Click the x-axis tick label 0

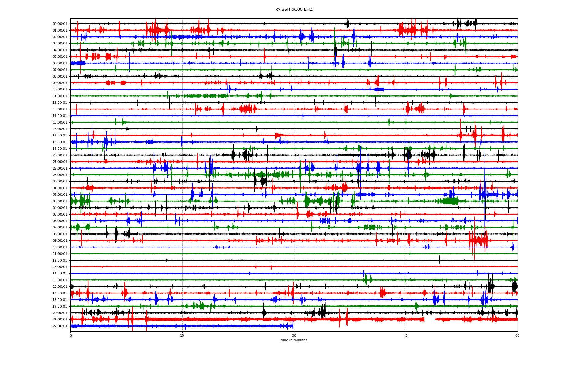pos(71,335)
